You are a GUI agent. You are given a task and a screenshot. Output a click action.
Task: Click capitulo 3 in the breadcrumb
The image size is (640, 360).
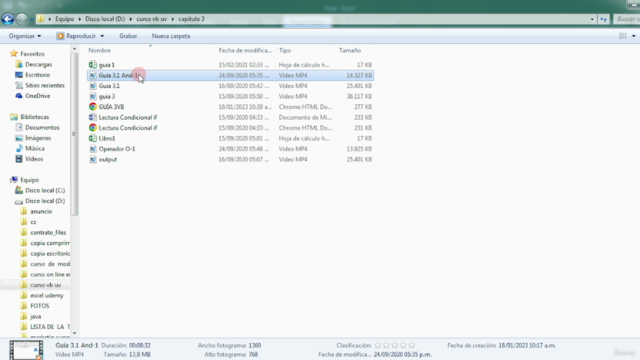coord(191,19)
